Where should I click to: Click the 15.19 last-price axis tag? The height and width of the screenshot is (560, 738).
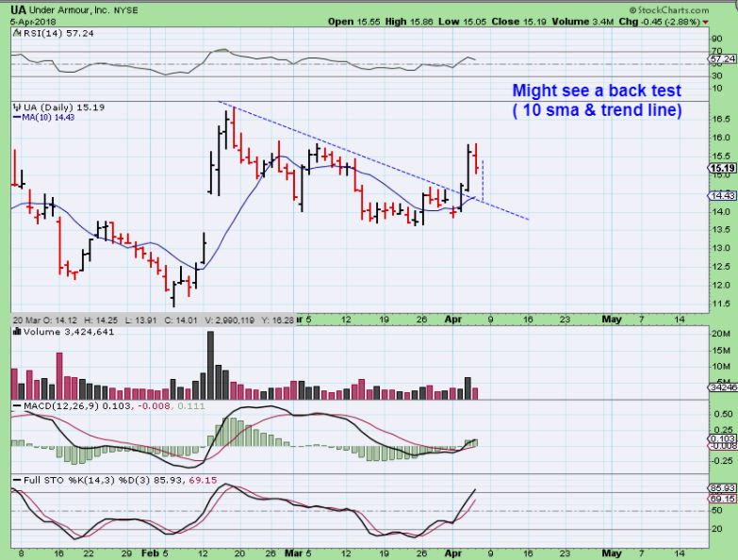(723, 169)
